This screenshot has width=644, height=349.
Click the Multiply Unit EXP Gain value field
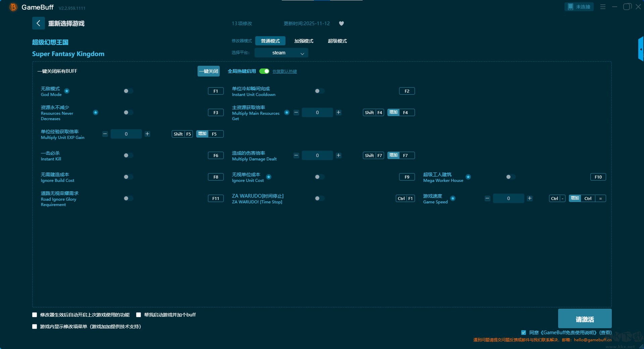[x=126, y=134]
